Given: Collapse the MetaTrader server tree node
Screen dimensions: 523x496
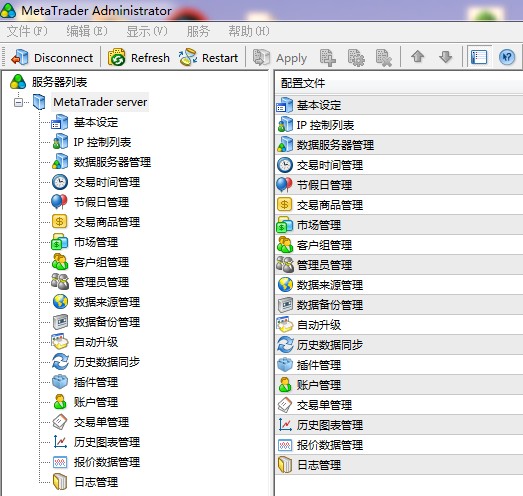Looking at the screenshot, I should (x=18, y=102).
